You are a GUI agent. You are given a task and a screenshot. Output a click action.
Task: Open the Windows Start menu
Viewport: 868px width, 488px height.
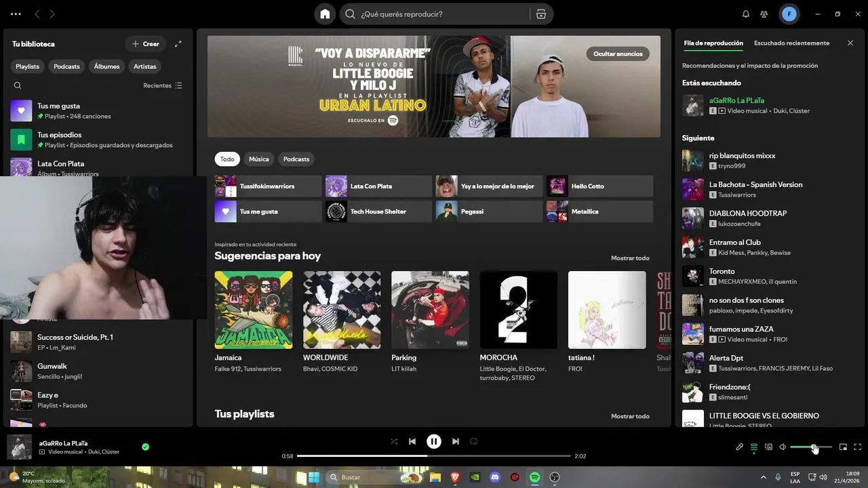point(314,477)
